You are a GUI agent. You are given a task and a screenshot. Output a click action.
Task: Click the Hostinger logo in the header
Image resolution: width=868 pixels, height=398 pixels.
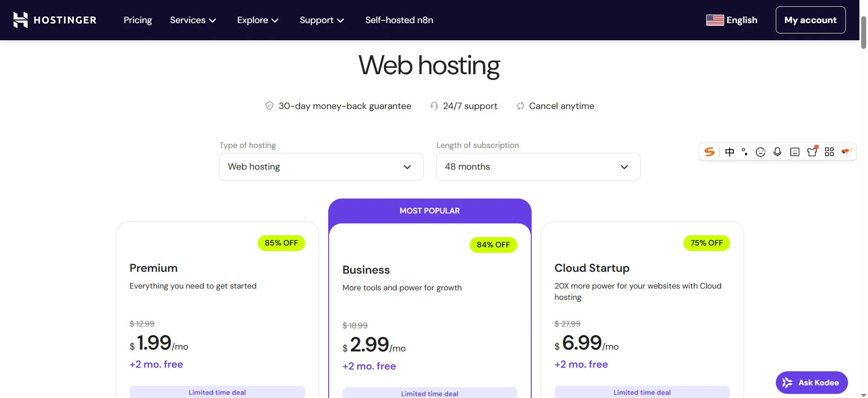(x=55, y=20)
